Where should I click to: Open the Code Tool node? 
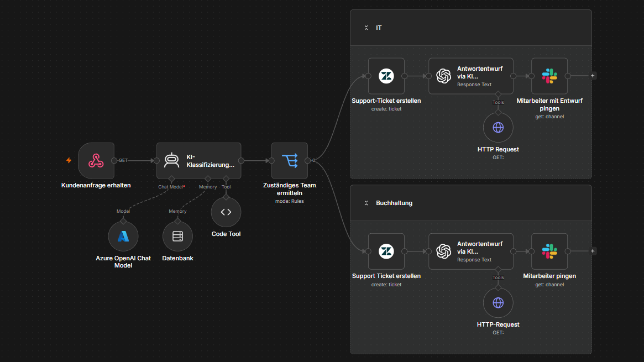226,212
